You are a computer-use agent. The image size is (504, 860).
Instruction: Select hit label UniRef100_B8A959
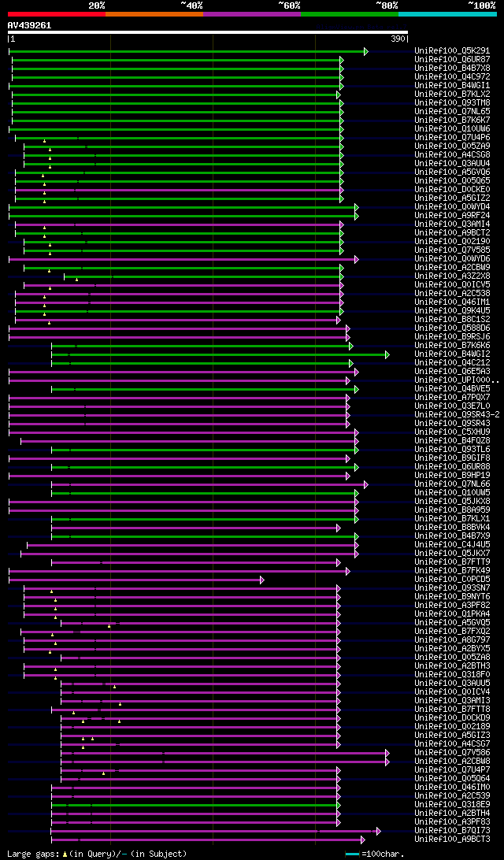[453, 510]
